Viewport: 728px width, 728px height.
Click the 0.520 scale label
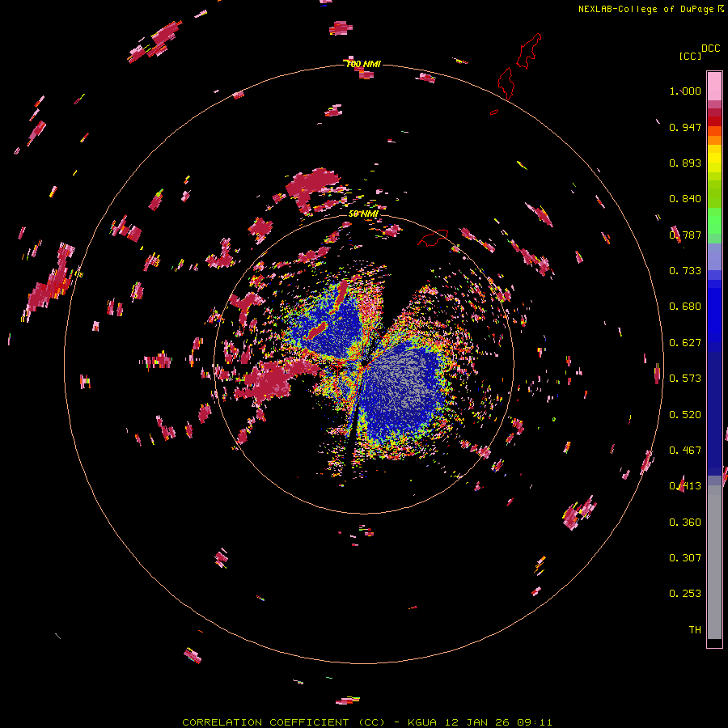tap(685, 415)
